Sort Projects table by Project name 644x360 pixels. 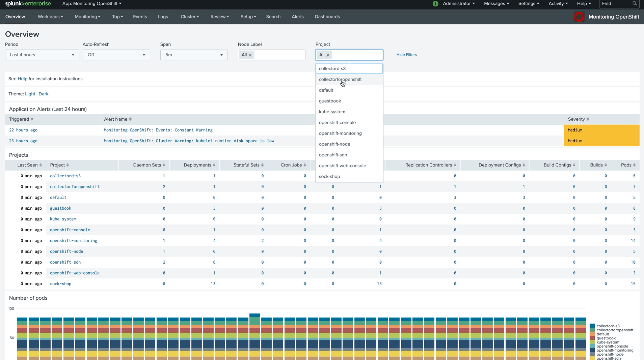coord(59,165)
